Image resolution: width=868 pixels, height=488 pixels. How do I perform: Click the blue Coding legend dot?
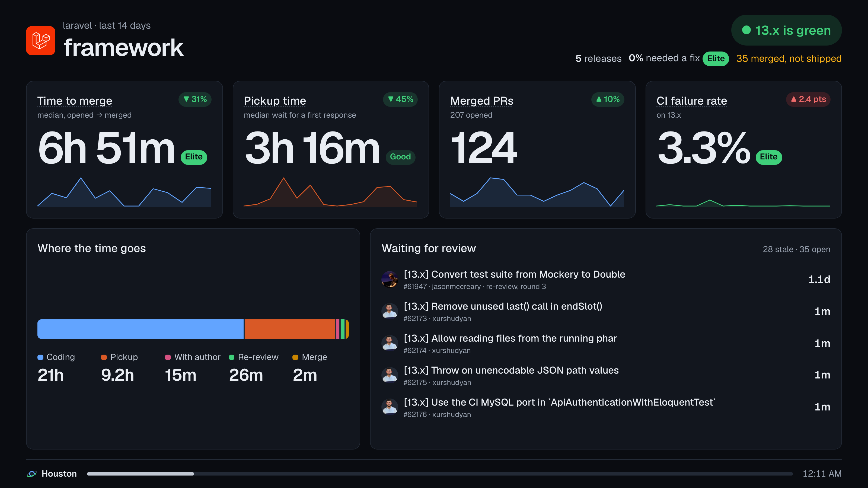[40, 357]
